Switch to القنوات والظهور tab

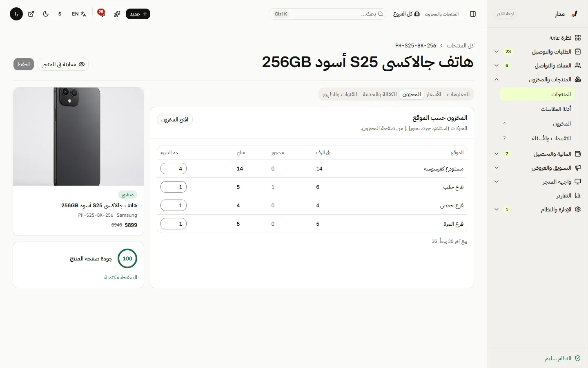[x=340, y=94]
